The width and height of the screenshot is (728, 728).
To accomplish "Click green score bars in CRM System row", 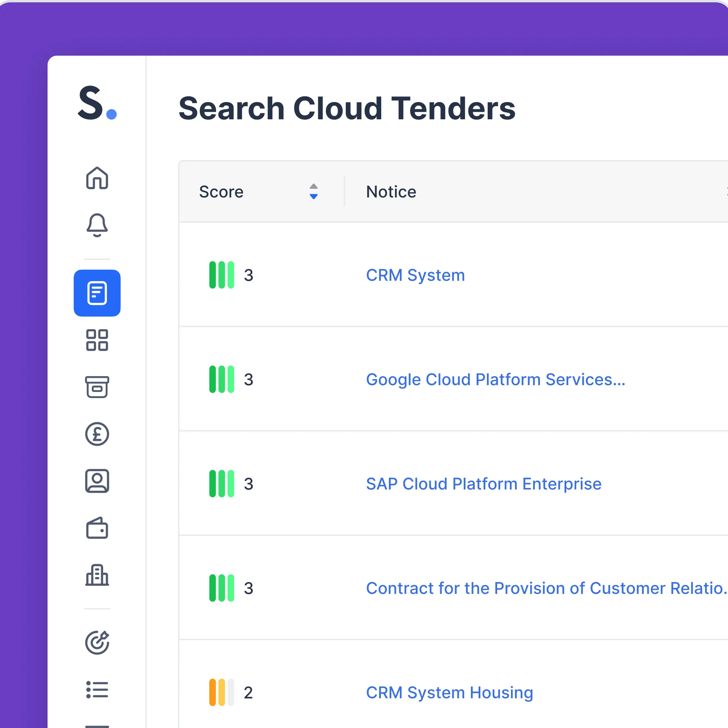I will coord(221,275).
